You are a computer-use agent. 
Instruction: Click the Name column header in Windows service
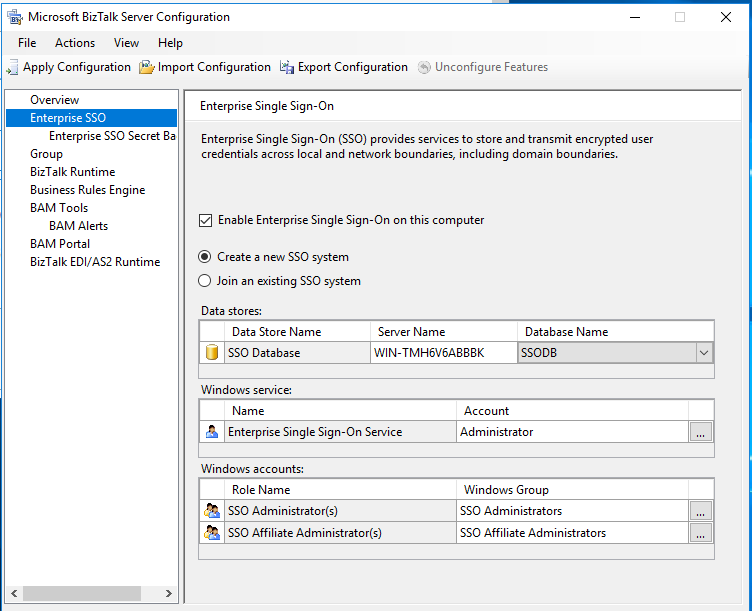[340, 411]
